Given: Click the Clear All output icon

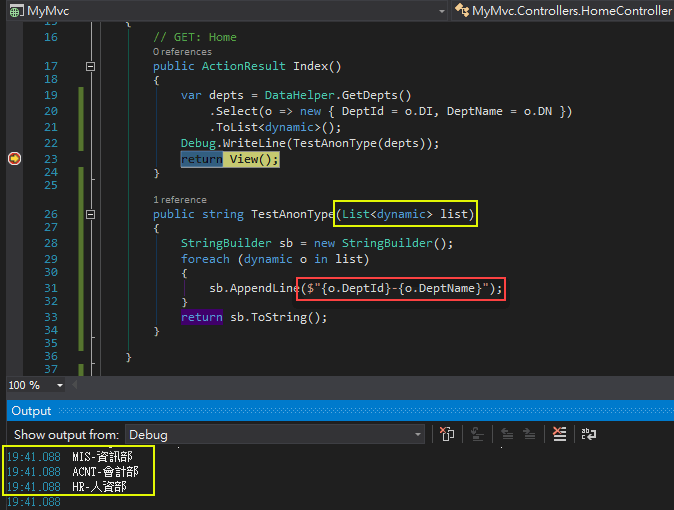Looking at the screenshot, I should tap(559, 434).
